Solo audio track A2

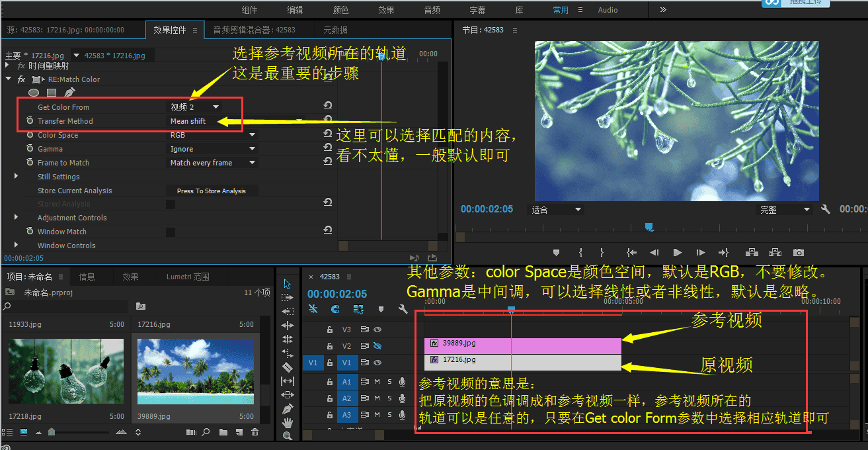point(388,398)
